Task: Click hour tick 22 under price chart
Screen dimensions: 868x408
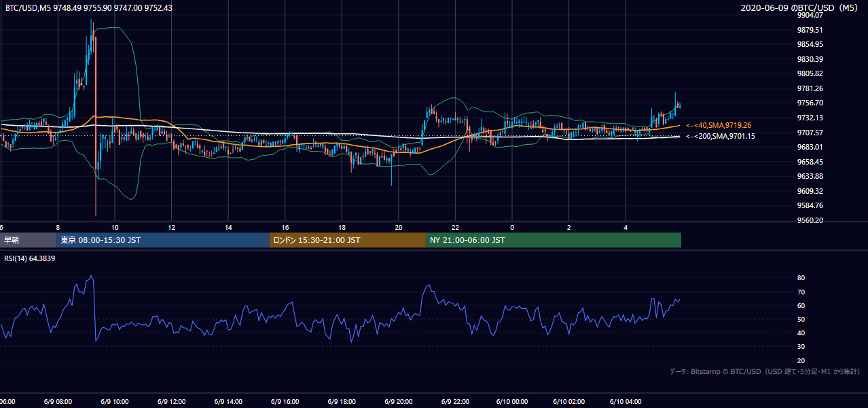Action: tap(455, 227)
